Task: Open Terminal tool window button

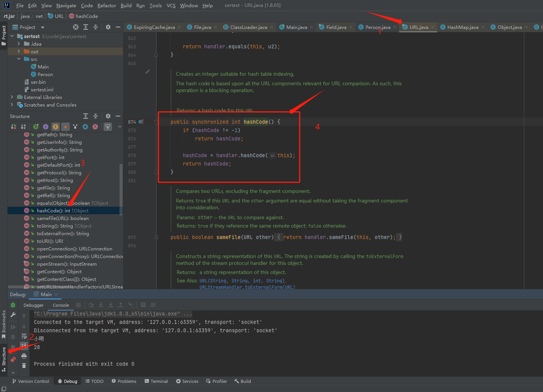Action: point(156,381)
